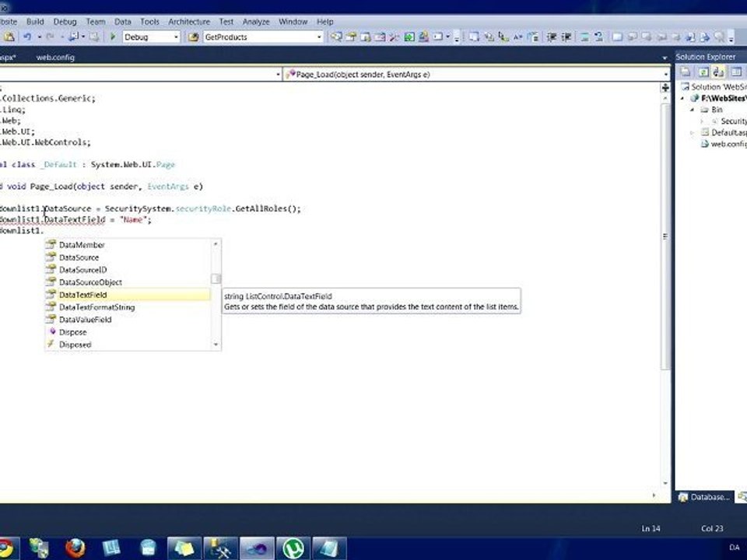Select DataSourceID in IntelliSense list
The height and width of the screenshot is (560, 747).
point(128,270)
